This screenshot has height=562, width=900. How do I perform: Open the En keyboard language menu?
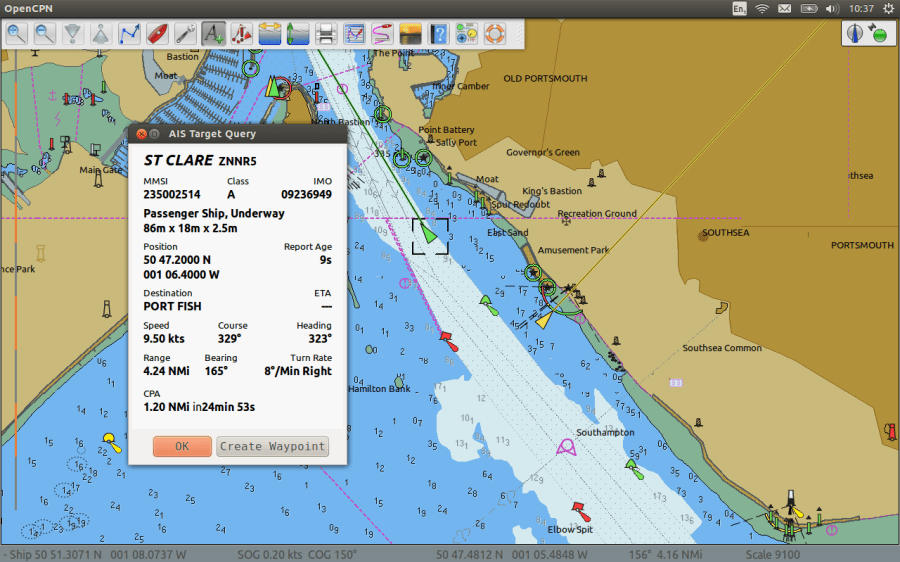[x=739, y=8]
